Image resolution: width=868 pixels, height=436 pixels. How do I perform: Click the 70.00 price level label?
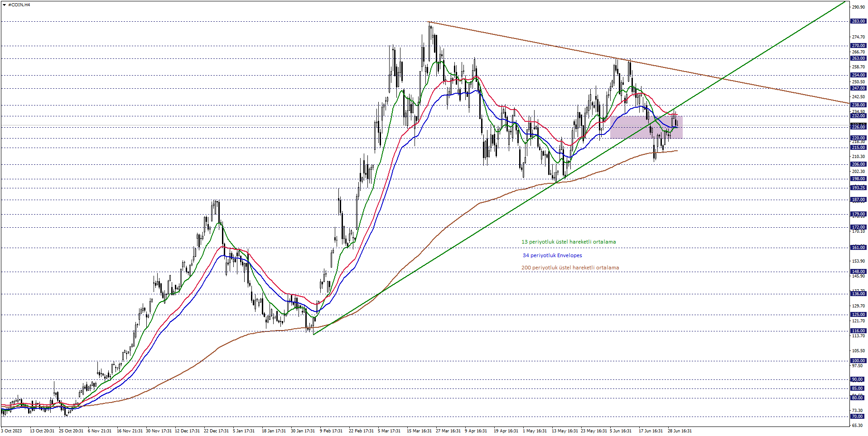click(857, 417)
